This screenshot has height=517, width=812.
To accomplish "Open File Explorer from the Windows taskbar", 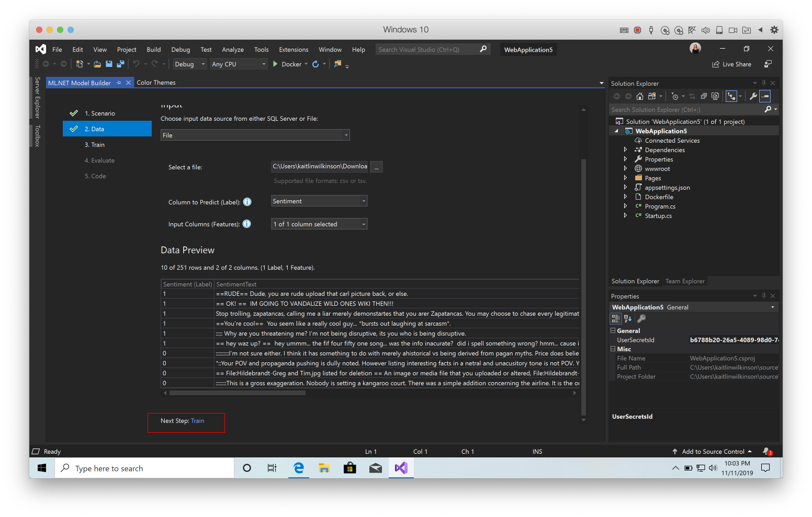I will point(324,468).
